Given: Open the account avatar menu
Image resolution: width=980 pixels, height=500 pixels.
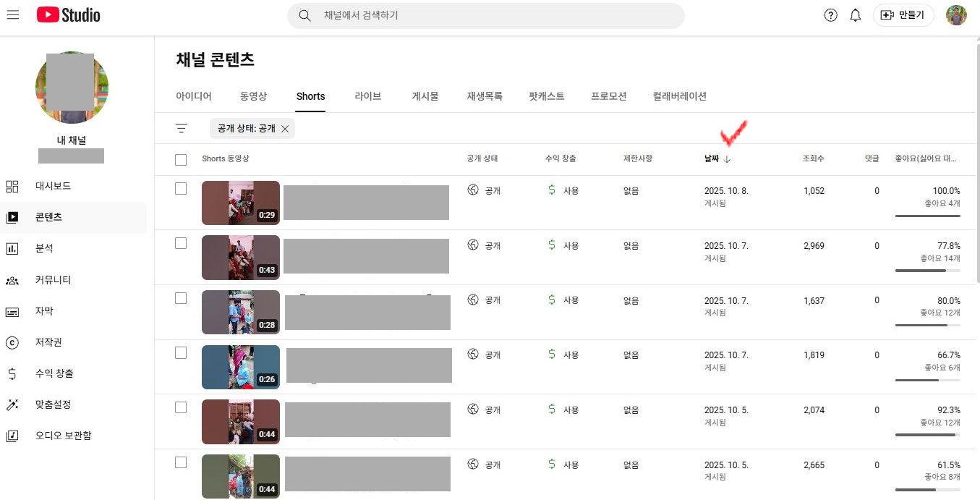Looking at the screenshot, I should [x=956, y=15].
